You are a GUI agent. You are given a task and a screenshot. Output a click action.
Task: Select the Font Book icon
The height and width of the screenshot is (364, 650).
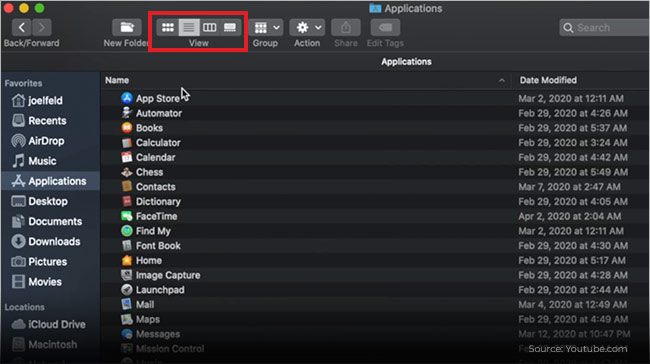click(127, 245)
